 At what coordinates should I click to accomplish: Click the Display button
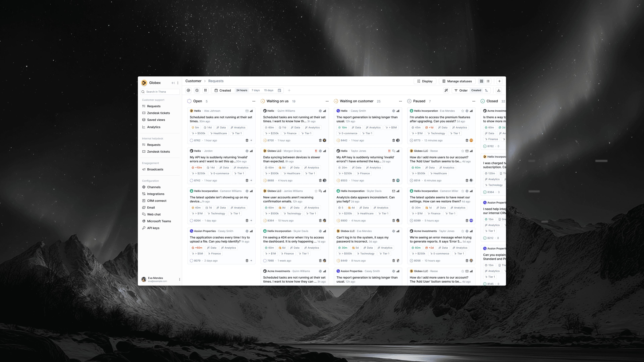coord(425,81)
